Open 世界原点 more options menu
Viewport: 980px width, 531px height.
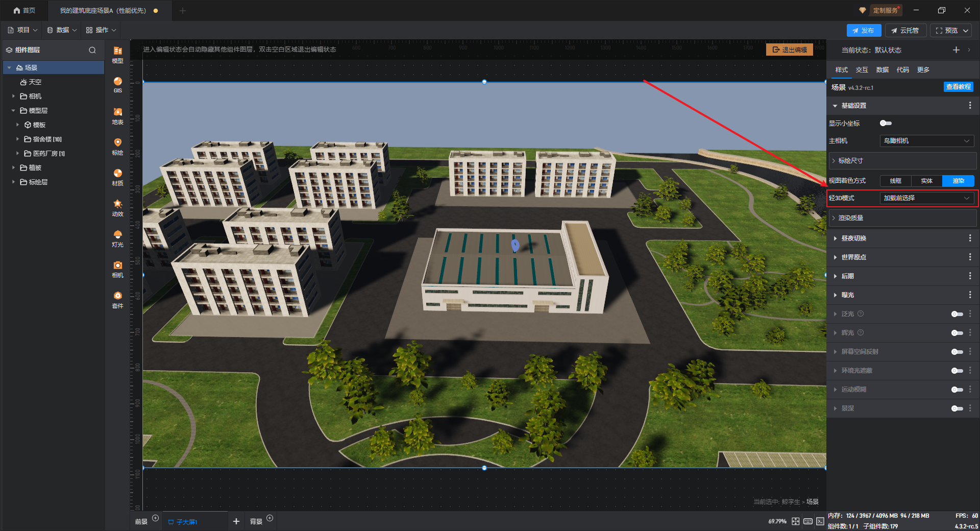[x=970, y=257]
